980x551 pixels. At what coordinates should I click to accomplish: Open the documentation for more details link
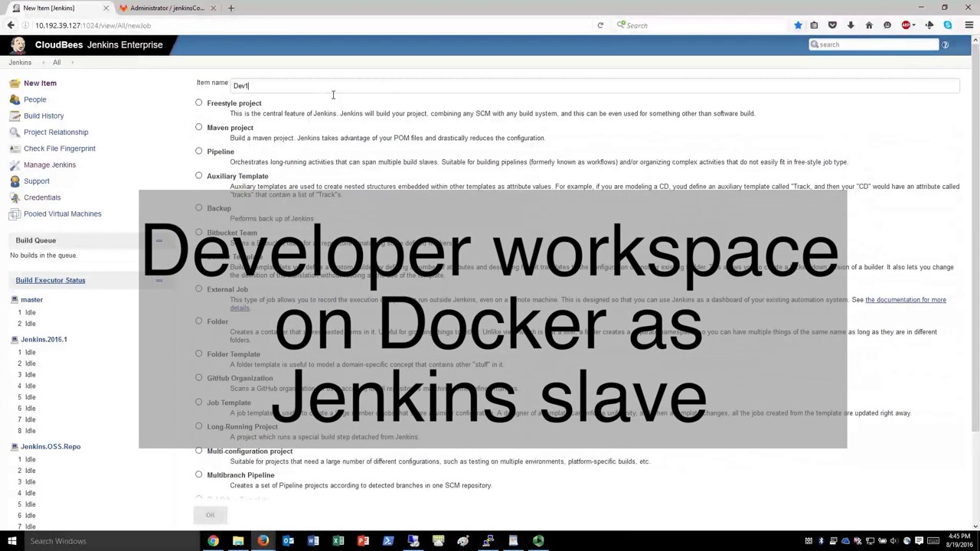(x=905, y=300)
